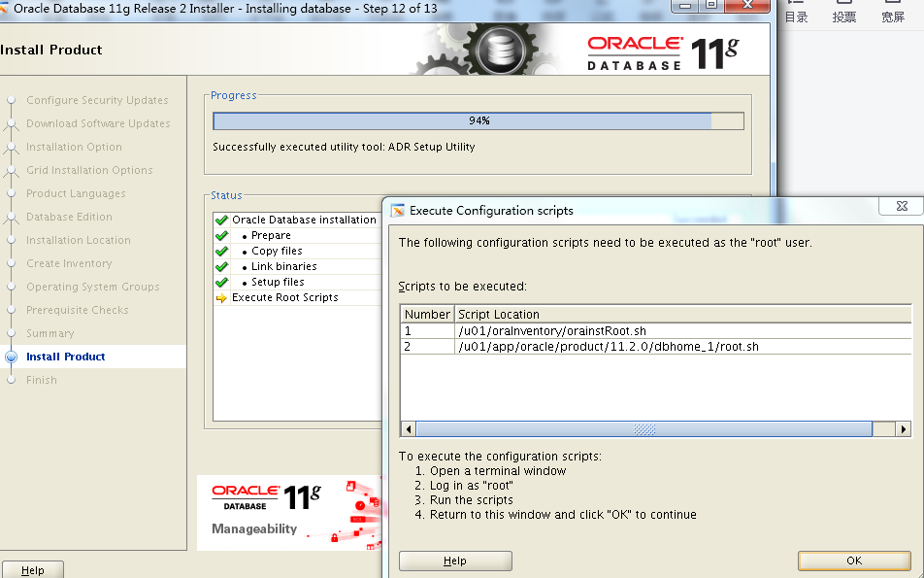Screen dimensions: 924x578
Task: Select the dbhome_1/root.sh script row
Action: coord(656,346)
